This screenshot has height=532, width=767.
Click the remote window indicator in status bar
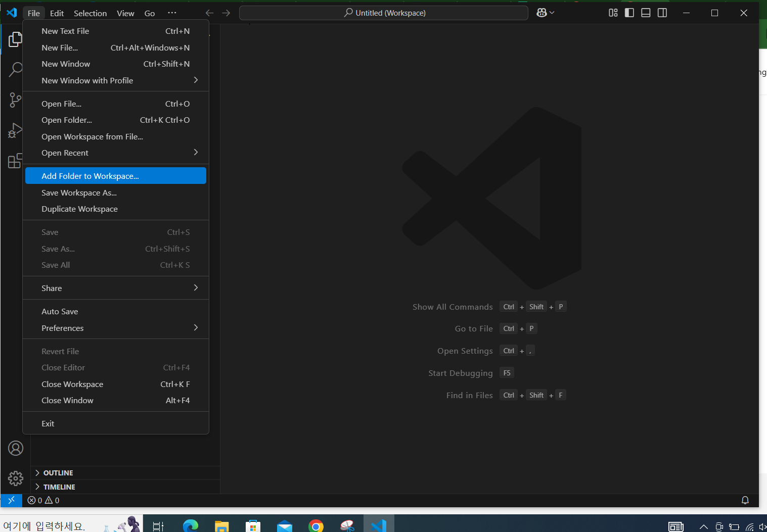click(11, 500)
